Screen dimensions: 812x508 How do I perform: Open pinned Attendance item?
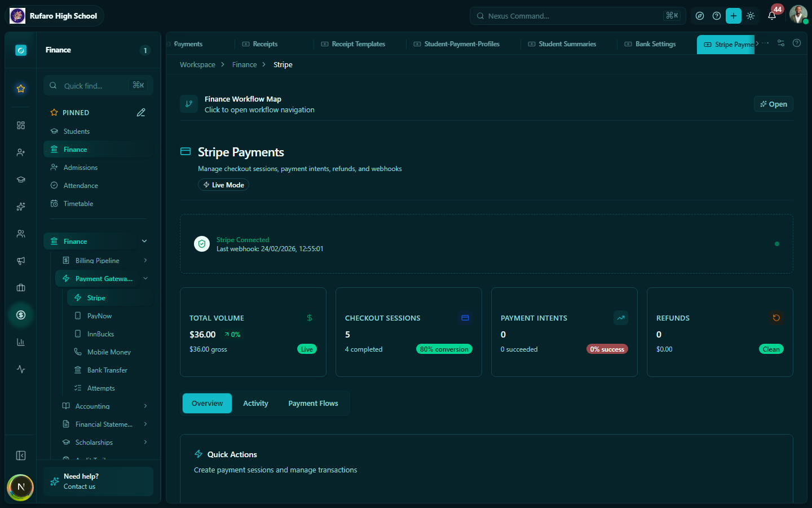point(98,186)
